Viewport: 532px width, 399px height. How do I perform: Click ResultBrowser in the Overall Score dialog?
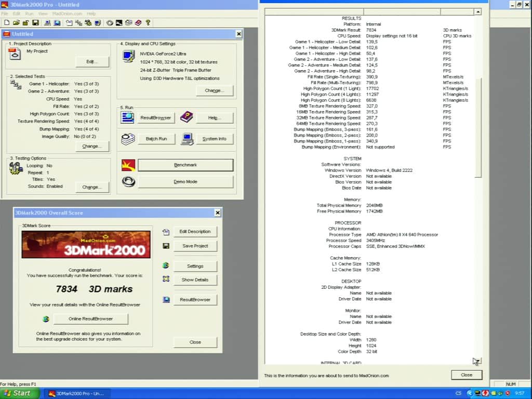click(x=195, y=300)
